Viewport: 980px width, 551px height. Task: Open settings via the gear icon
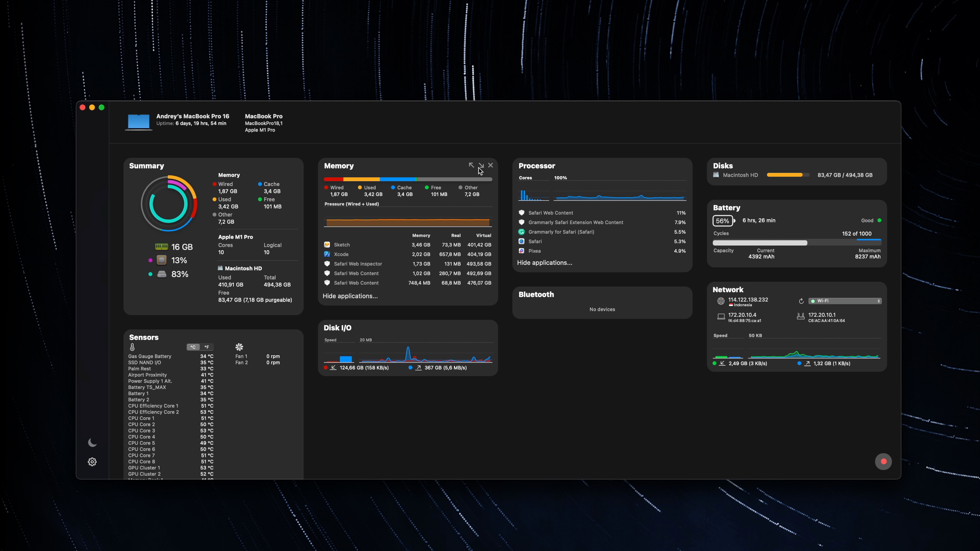[92, 462]
